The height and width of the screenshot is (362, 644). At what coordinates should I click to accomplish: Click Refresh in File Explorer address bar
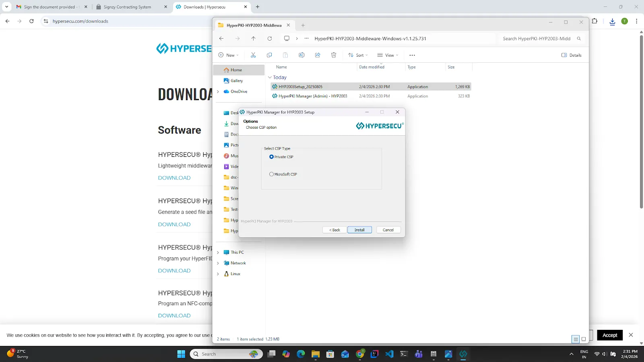270,39
